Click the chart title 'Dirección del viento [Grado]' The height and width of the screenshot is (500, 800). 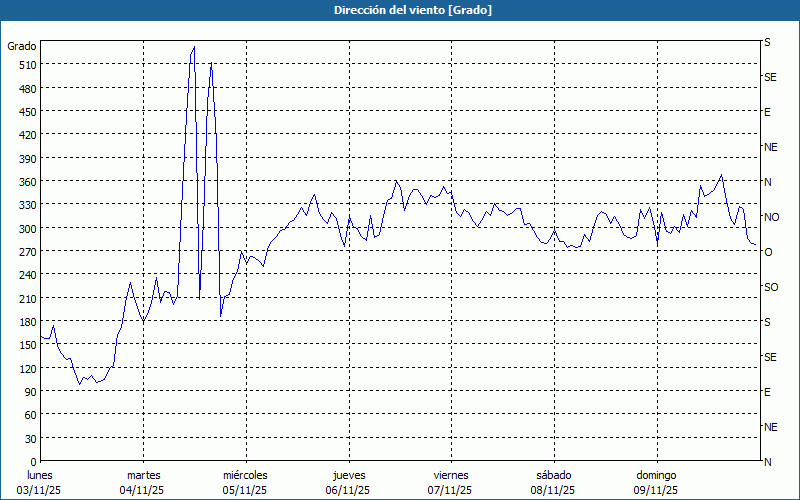[399, 10]
